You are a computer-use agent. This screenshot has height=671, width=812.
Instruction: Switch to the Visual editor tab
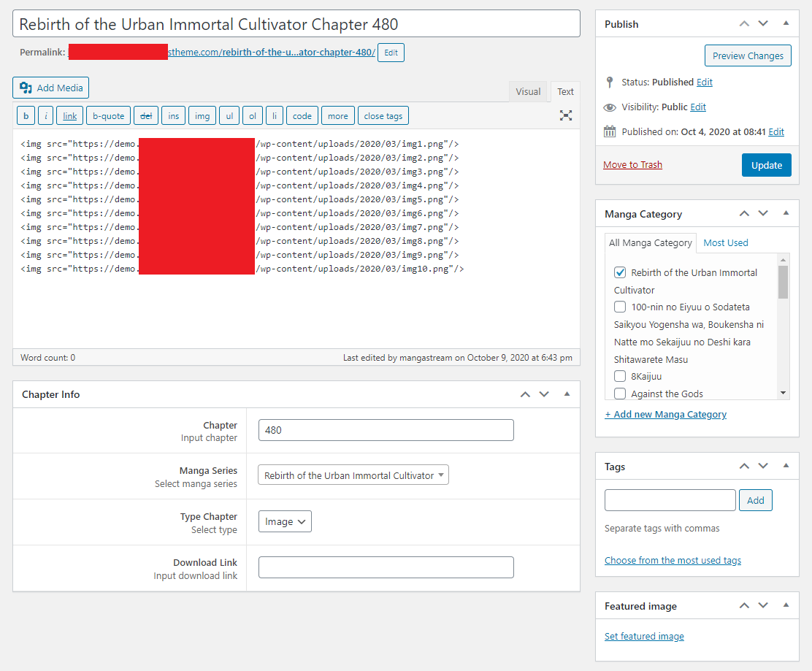tap(528, 91)
